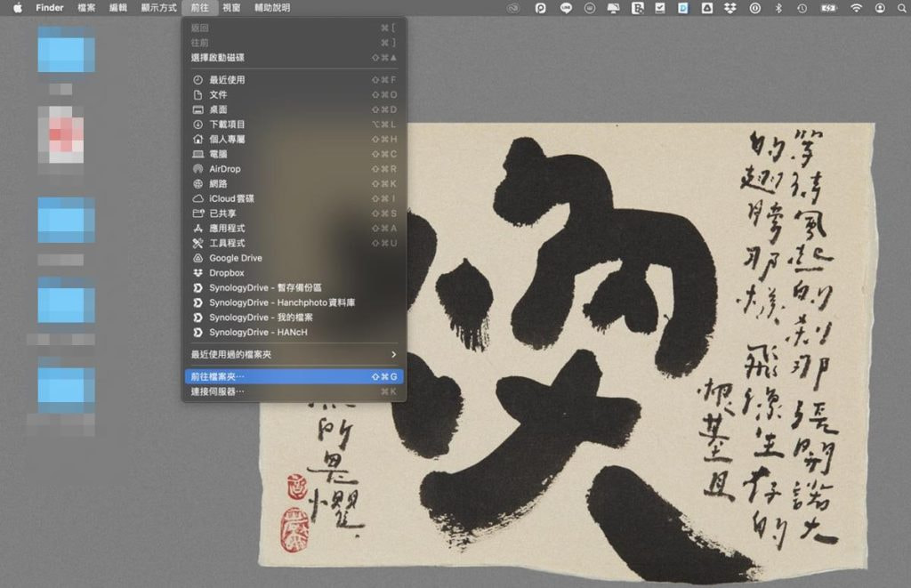Click the monitor-shaped status icon in menu bar
This screenshot has height=588, width=911.
click(x=613, y=8)
